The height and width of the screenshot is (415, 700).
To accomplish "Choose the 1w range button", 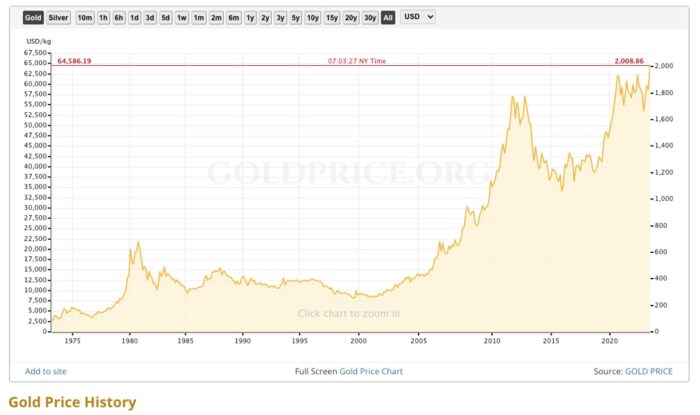I will pyautogui.click(x=182, y=18).
